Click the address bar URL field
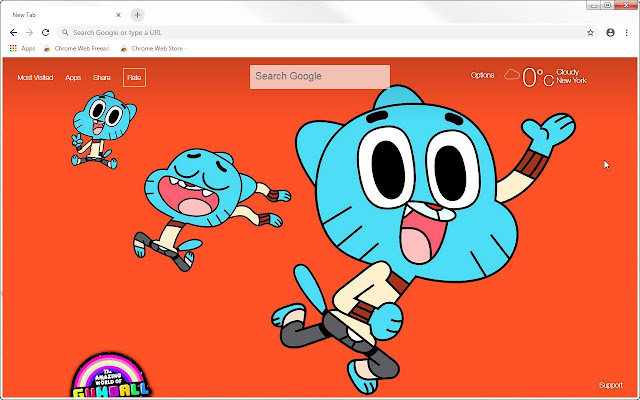The height and width of the screenshot is (400, 640). [x=327, y=33]
